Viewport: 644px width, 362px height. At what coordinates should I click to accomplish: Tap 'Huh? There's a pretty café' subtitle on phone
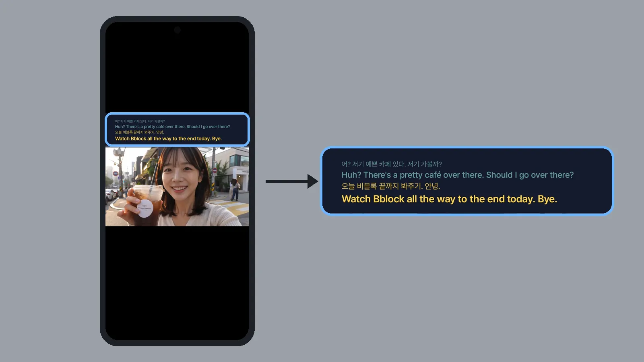[x=172, y=127]
